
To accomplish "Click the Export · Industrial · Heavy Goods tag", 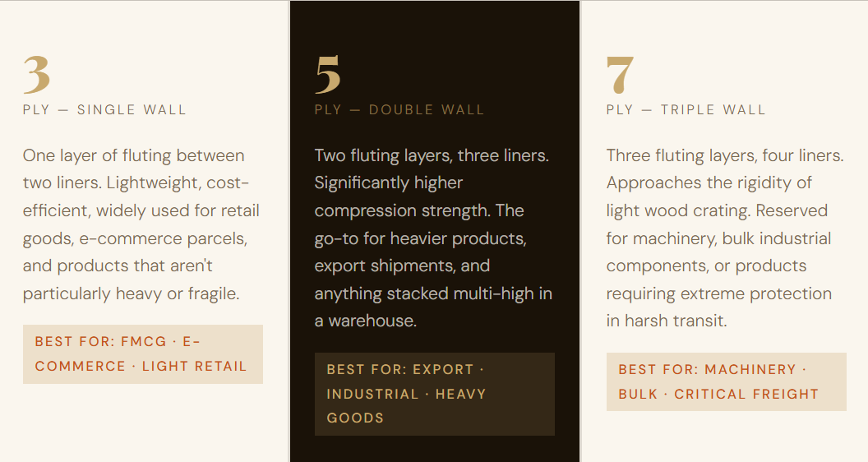I will [x=434, y=394].
